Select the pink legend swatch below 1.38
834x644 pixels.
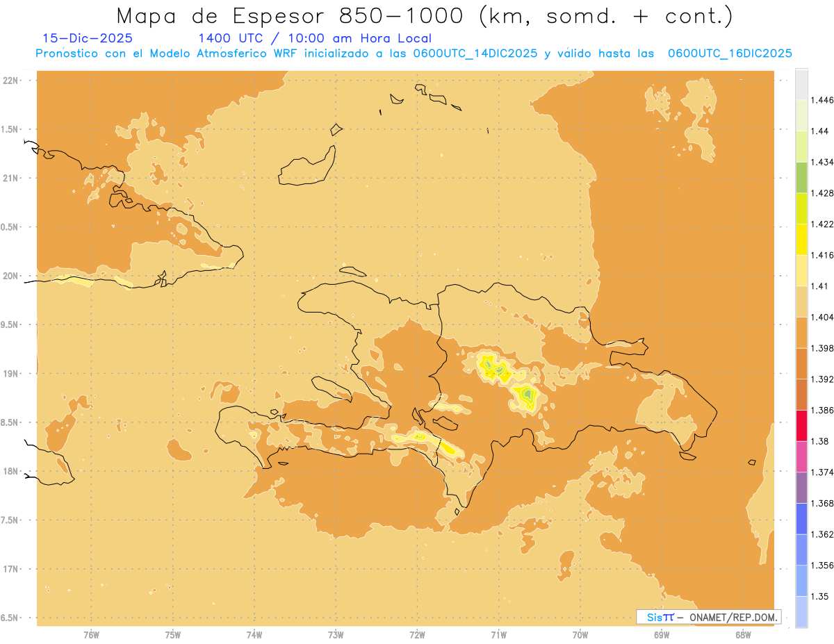(x=801, y=456)
